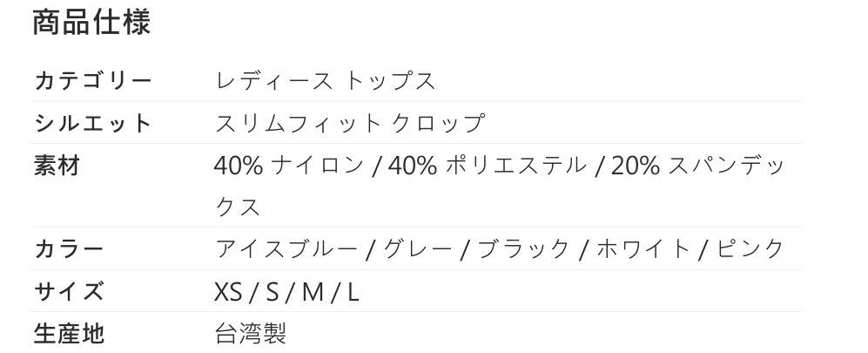Select the カテゴリー row label

point(93,81)
